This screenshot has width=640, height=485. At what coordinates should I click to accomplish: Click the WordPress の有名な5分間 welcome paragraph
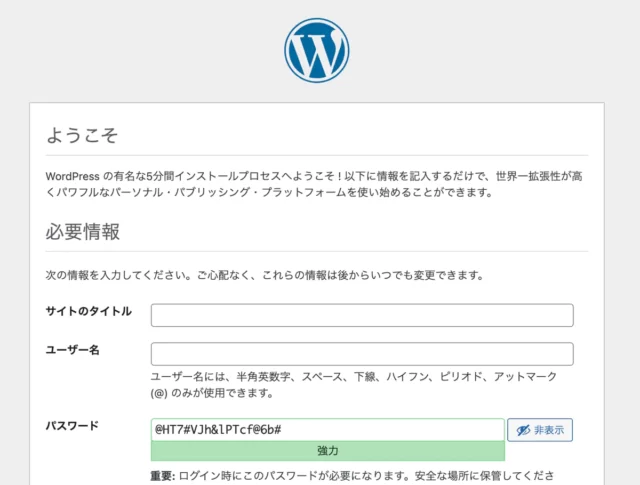tap(314, 184)
